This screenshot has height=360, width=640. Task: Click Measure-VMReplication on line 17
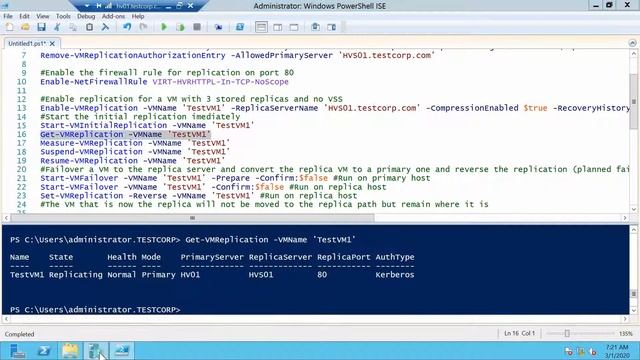91,143
